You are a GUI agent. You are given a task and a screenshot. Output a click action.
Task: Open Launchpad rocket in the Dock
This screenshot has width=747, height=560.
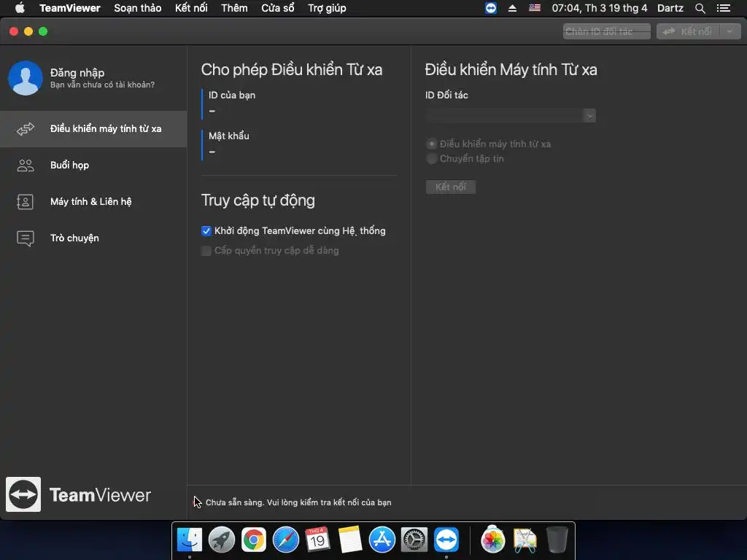pos(222,540)
